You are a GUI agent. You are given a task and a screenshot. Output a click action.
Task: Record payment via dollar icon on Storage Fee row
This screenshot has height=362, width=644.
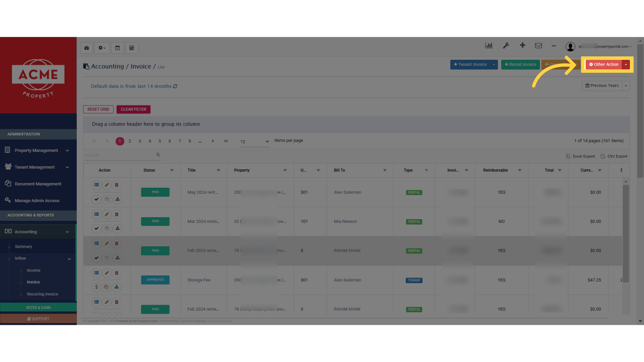click(97, 287)
